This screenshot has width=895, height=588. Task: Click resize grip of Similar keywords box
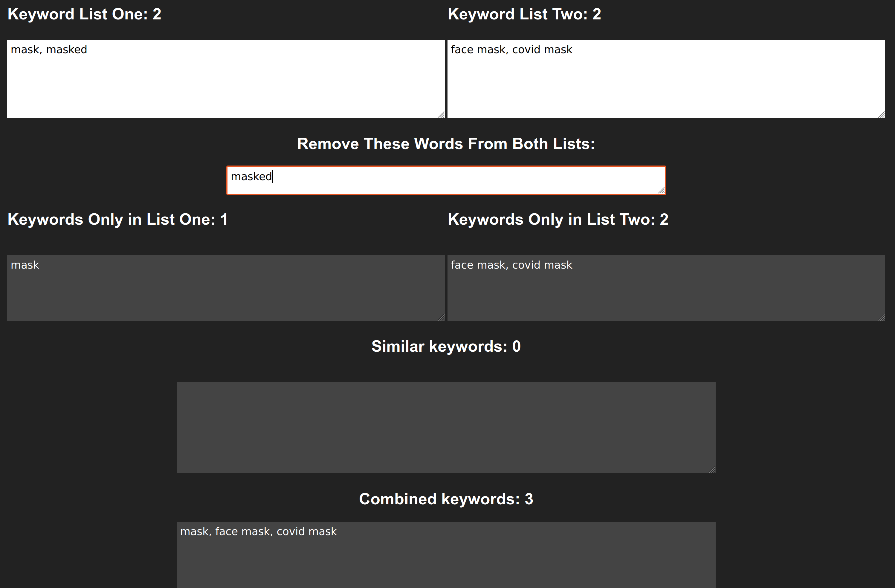pos(712,470)
